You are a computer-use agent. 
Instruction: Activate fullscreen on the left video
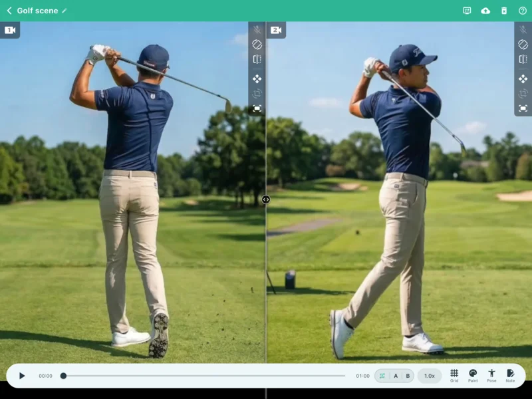click(x=258, y=108)
